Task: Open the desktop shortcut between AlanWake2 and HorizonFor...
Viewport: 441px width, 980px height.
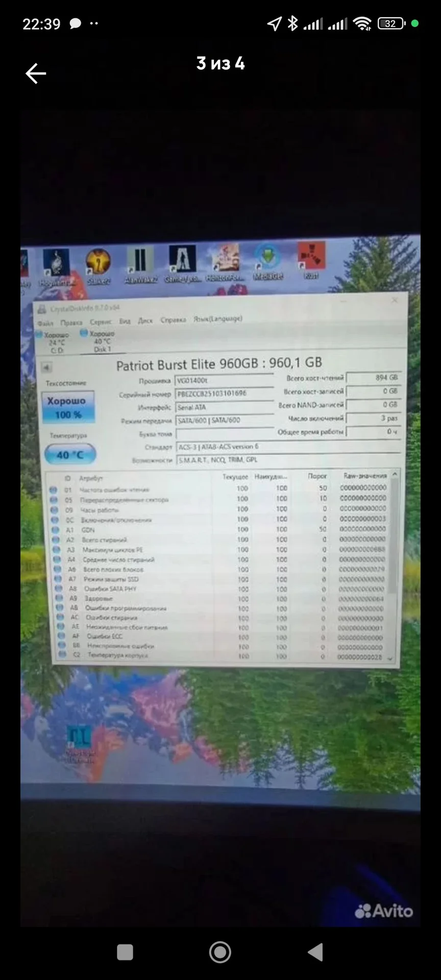Action: point(182,264)
